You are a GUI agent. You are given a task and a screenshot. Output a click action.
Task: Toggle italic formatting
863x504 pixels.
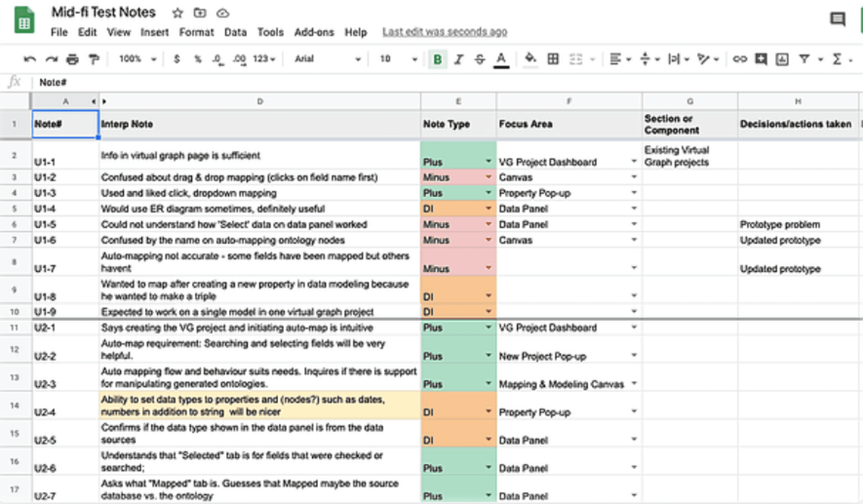pyautogui.click(x=459, y=59)
